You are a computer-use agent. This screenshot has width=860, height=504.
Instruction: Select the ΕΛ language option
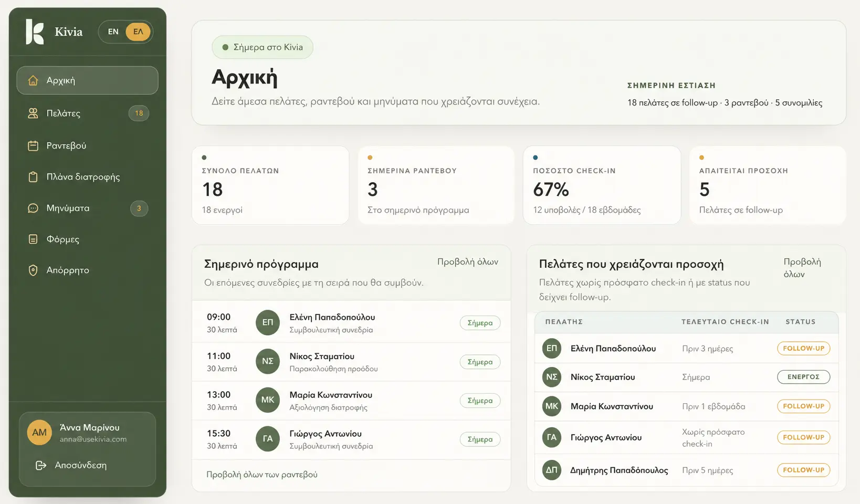click(x=138, y=31)
